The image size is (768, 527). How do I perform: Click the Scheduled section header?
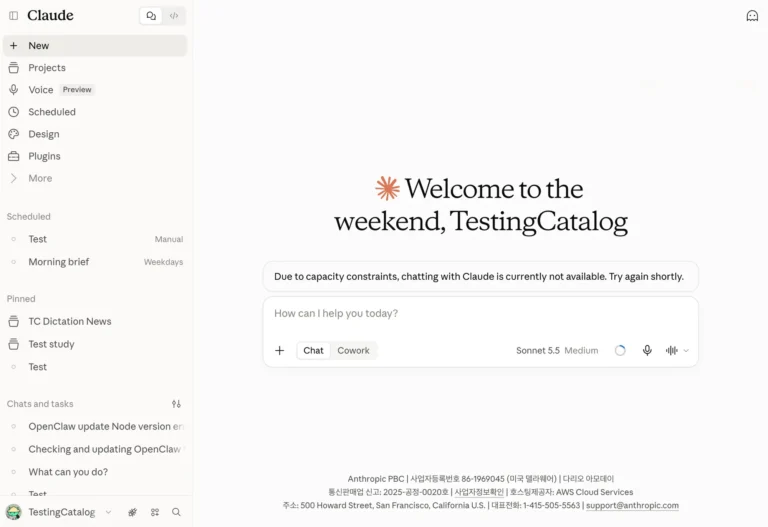point(28,216)
